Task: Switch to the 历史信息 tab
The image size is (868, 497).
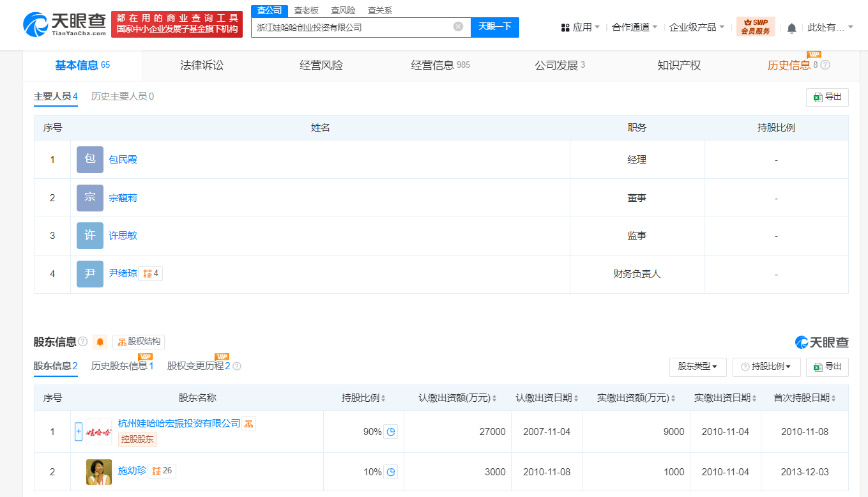Action: coord(793,65)
